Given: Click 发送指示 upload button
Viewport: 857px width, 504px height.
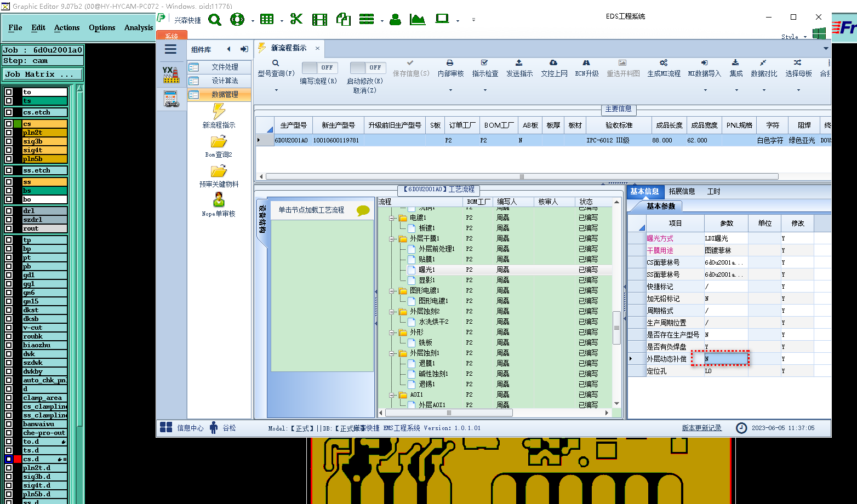Looking at the screenshot, I should (x=519, y=68).
